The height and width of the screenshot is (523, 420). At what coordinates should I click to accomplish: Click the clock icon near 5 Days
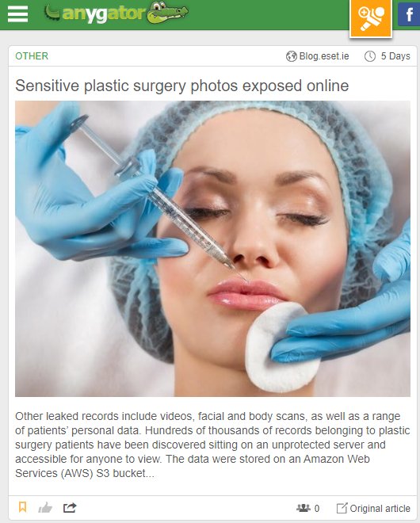coord(369,56)
